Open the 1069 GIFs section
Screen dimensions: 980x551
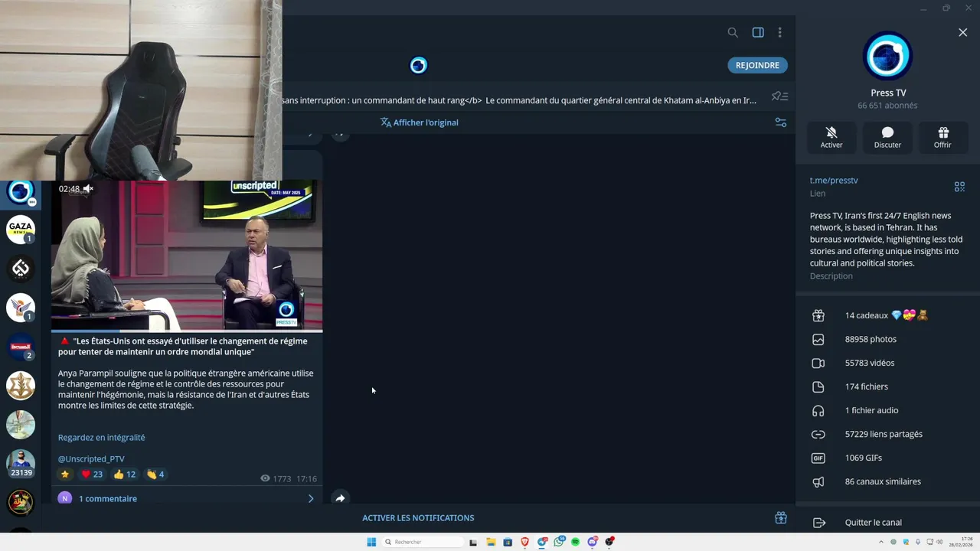pos(887,458)
